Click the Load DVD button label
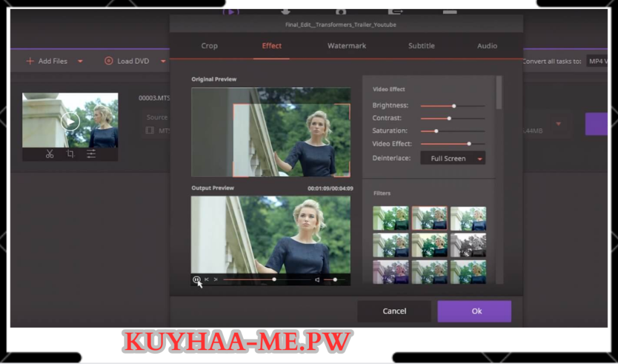 pyautogui.click(x=133, y=61)
